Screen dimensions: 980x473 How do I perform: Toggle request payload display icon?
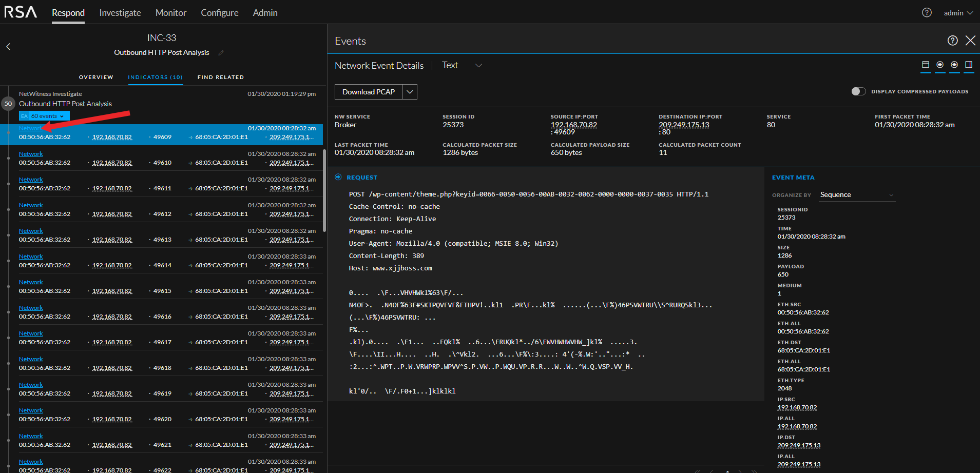pos(940,65)
